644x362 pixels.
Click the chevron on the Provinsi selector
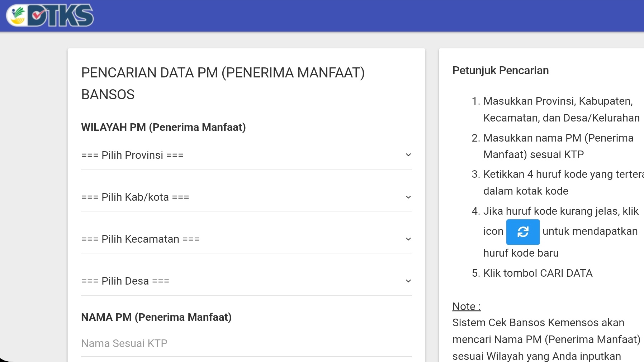click(x=408, y=155)
